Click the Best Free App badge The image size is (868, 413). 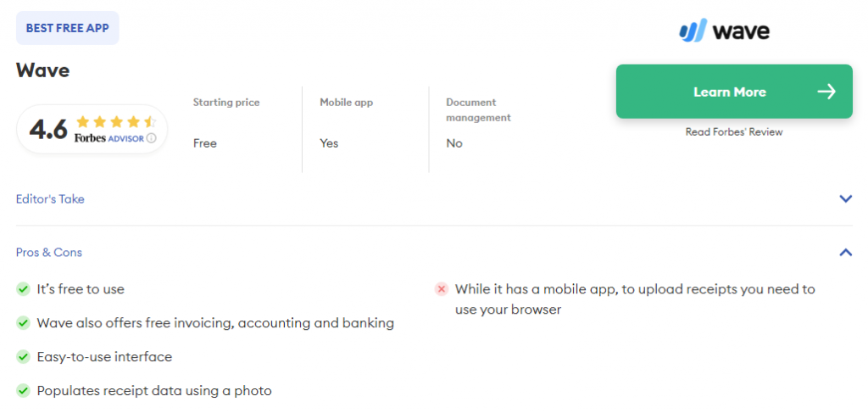(68, 28)
